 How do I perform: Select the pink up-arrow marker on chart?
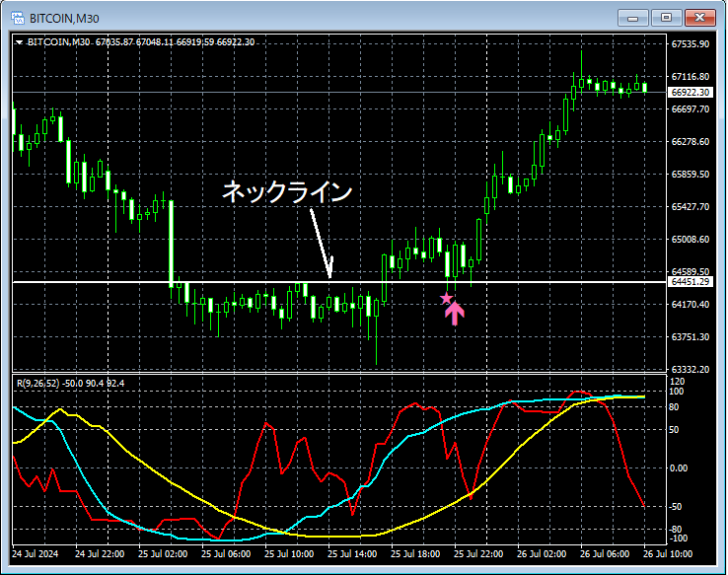click(455, 314)
